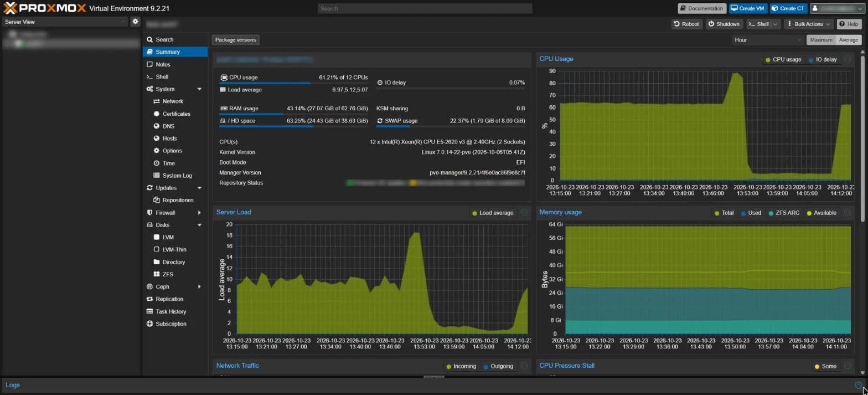Click the Help button
The image size is (868, 395).
[x=849, y=24]
